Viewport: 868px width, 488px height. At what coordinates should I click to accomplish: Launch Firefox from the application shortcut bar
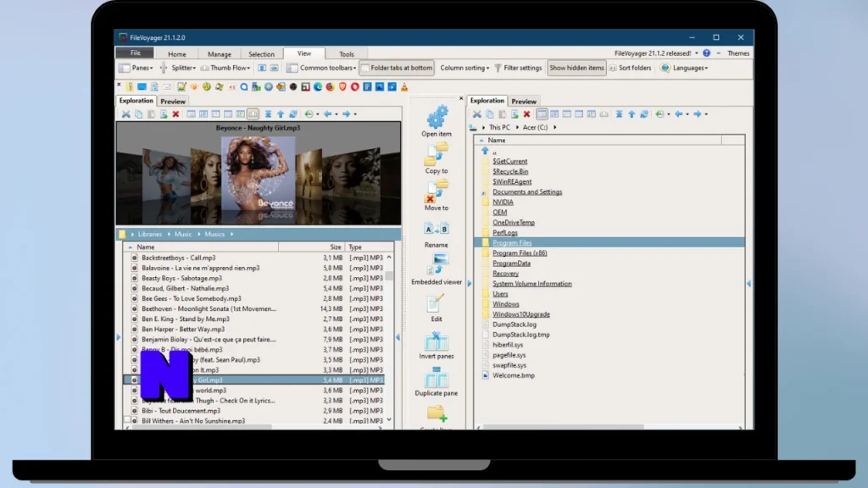coord(330,87)
